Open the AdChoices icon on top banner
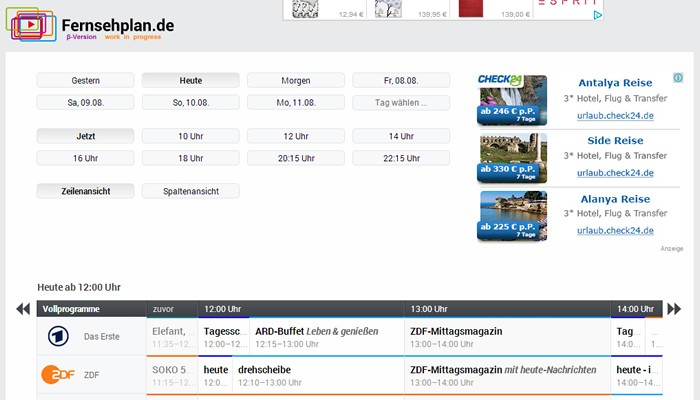The height and width of the screenshot is (400, 700). pyautogui.click(x=597, y=15)
